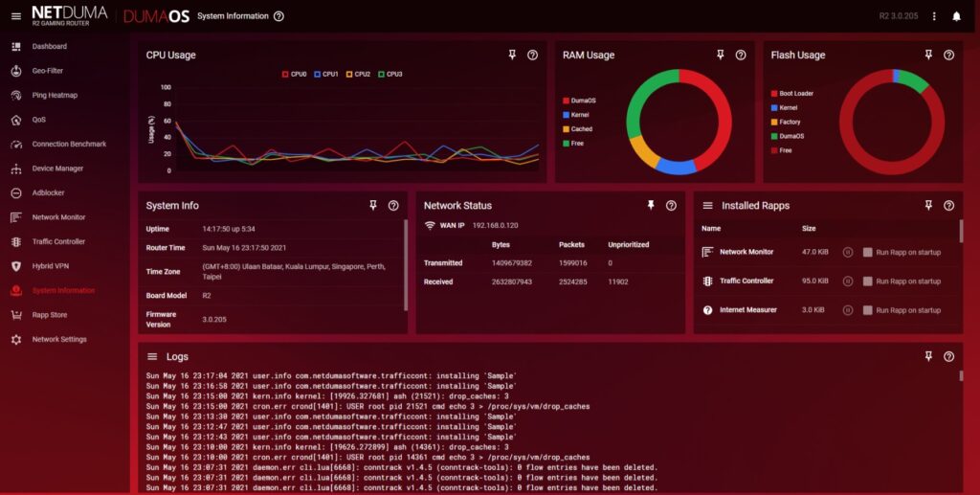Click Factory swatch in Flash legend
Image resolution: width=980 pixels, height=495 pixels.
pos(773,122)
